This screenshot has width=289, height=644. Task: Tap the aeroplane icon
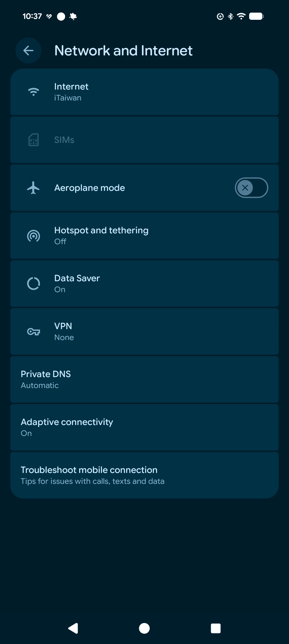(34, 188)
